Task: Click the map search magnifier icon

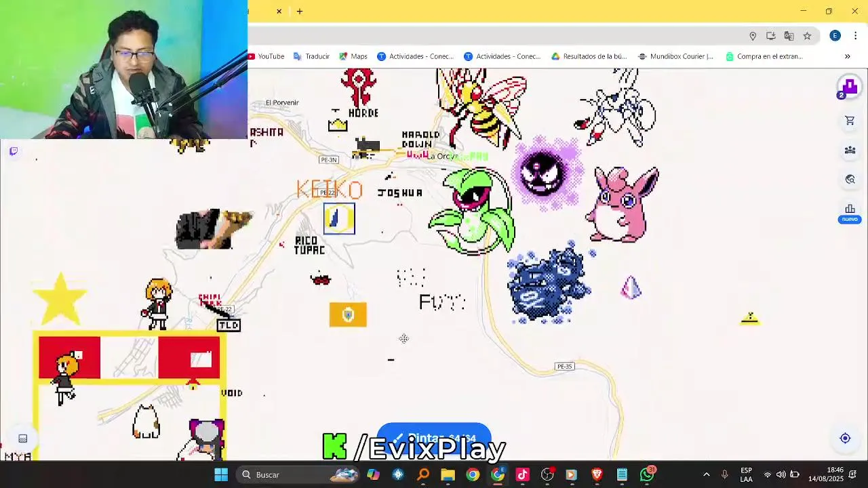Action: pos(850,180)
